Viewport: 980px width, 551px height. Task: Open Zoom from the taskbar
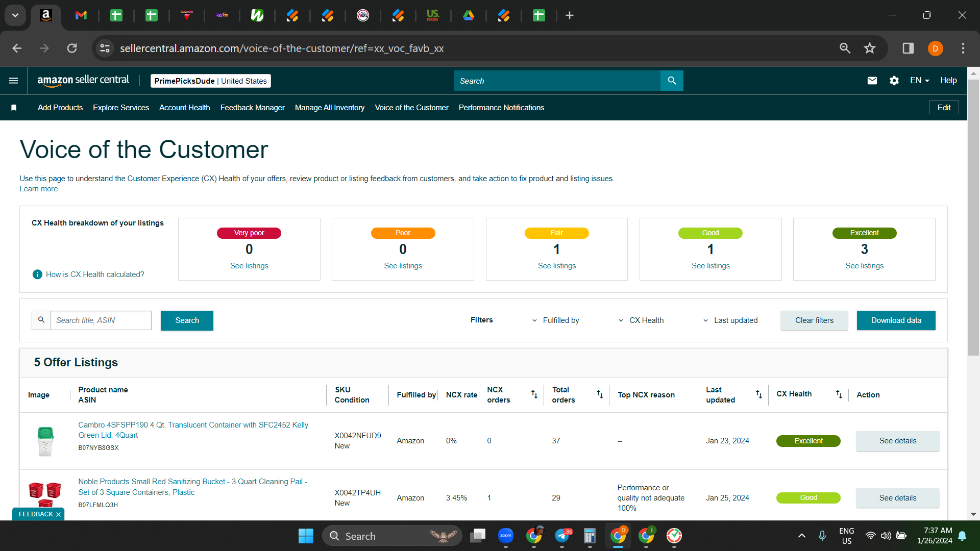[506, 536]
